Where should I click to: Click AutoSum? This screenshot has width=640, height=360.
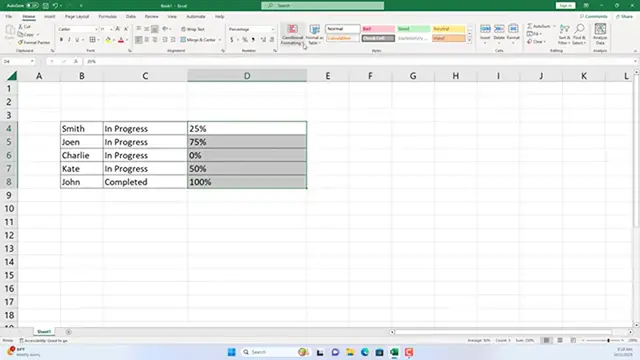pyautogui.click(x=539, y=27)
